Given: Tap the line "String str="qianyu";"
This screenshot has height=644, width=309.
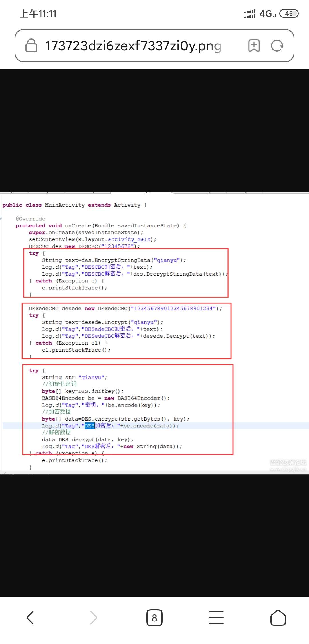Looking at the screenshot, I should tap(74, 377).
